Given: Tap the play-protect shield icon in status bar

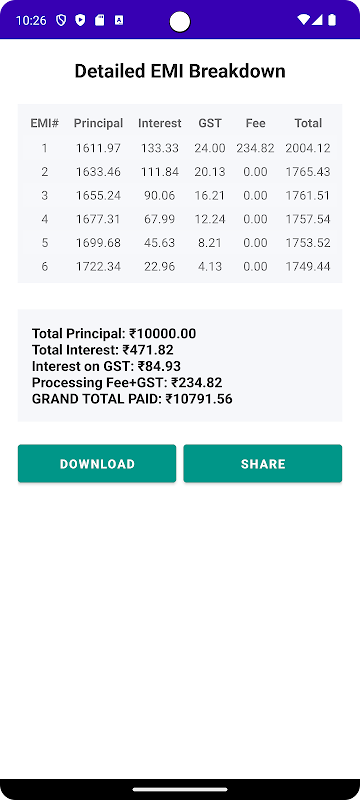Looking at the screenshot, I should pyautogui.click(x=80, y=20).
